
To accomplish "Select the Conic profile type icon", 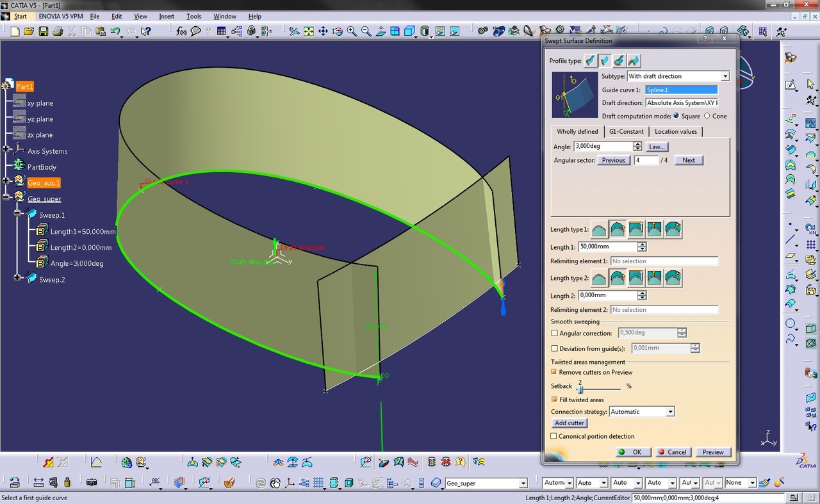I will point(634,61).
